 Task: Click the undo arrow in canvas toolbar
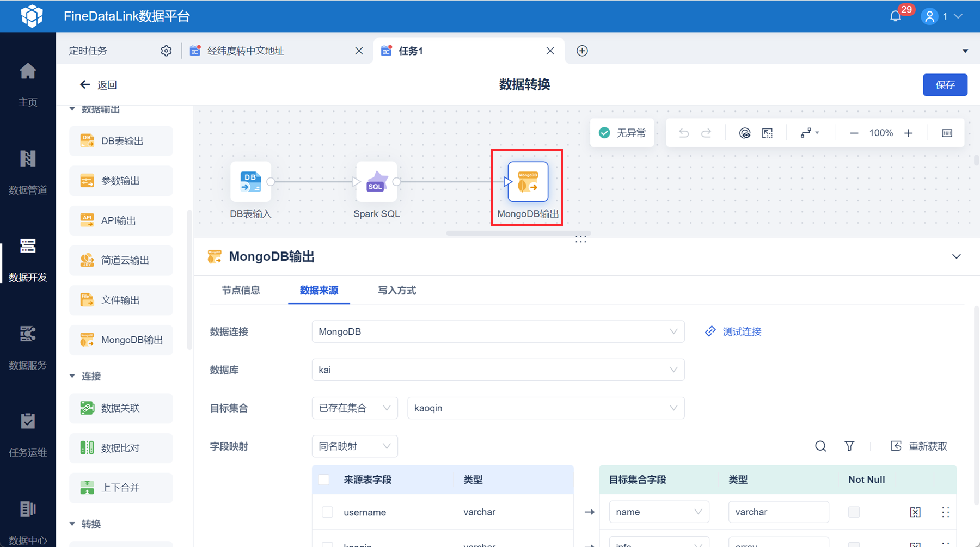coord(684,133)
